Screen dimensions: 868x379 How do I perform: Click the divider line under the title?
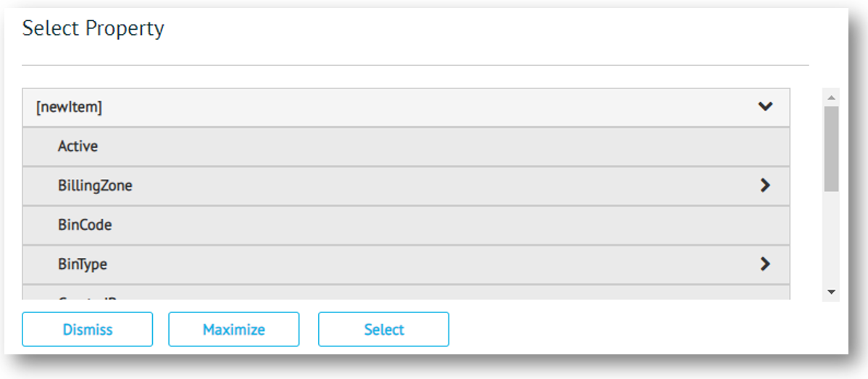point(414,65)
